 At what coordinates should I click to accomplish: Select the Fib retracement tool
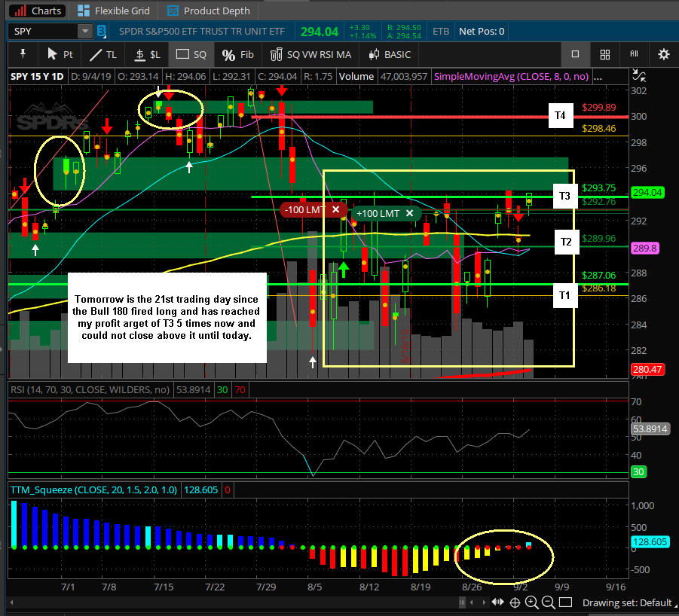pos(237,54)
